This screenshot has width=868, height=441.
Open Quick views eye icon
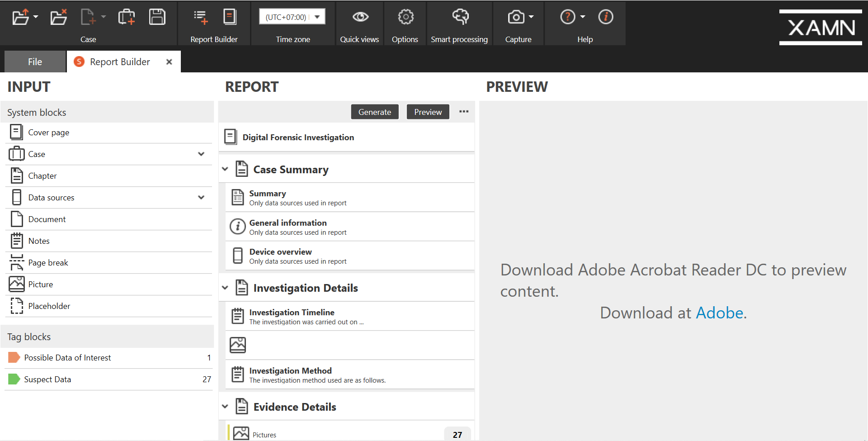360,17
